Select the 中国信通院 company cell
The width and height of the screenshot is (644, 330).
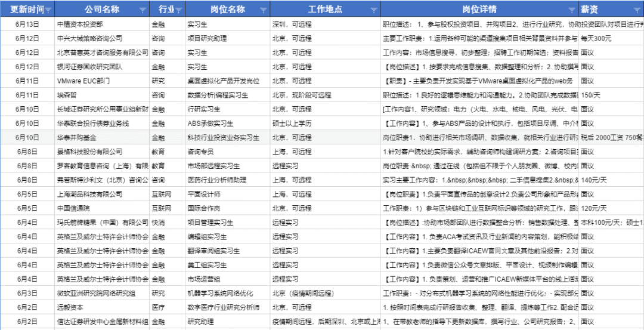103,208
